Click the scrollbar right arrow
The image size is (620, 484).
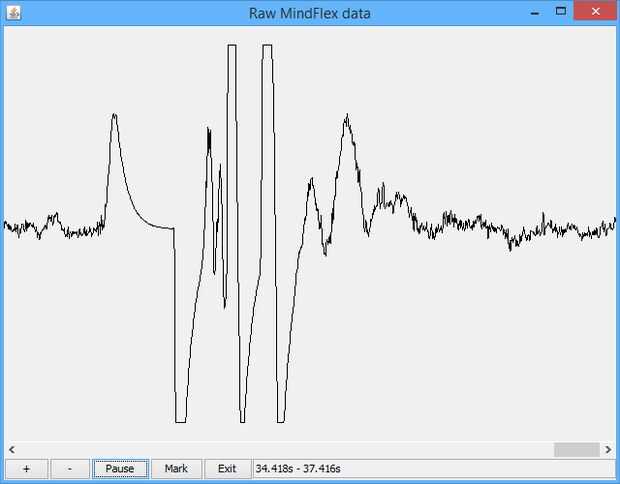click(x=608, y=449)
